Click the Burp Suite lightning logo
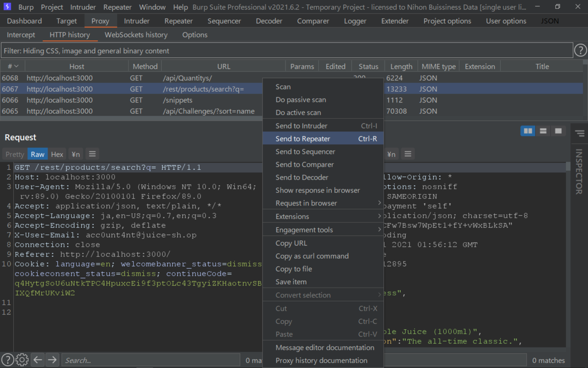The width and height of the screenshot is (588, 368). click(x=7, y=7)
